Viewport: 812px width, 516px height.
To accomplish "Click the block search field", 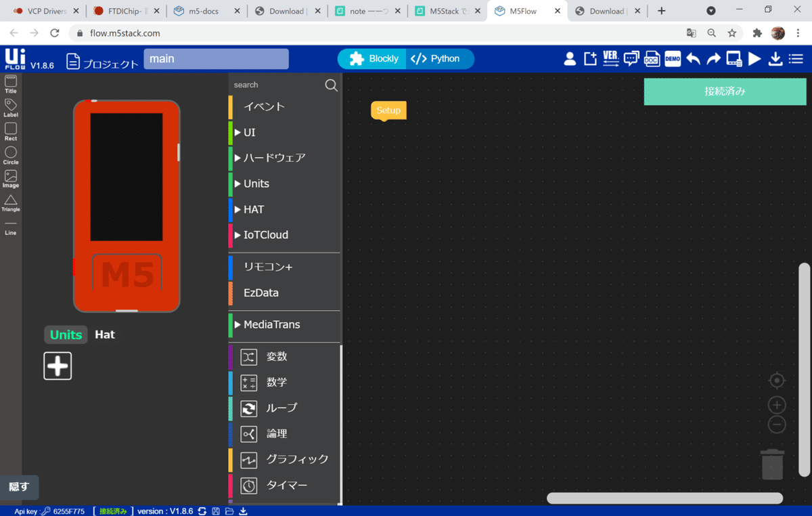I will (276, 85).
